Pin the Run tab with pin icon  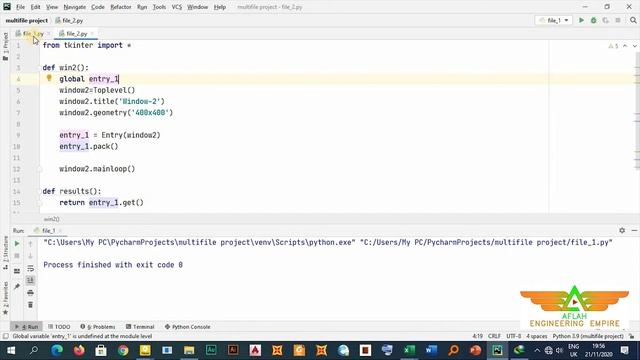tap(17, 287)
